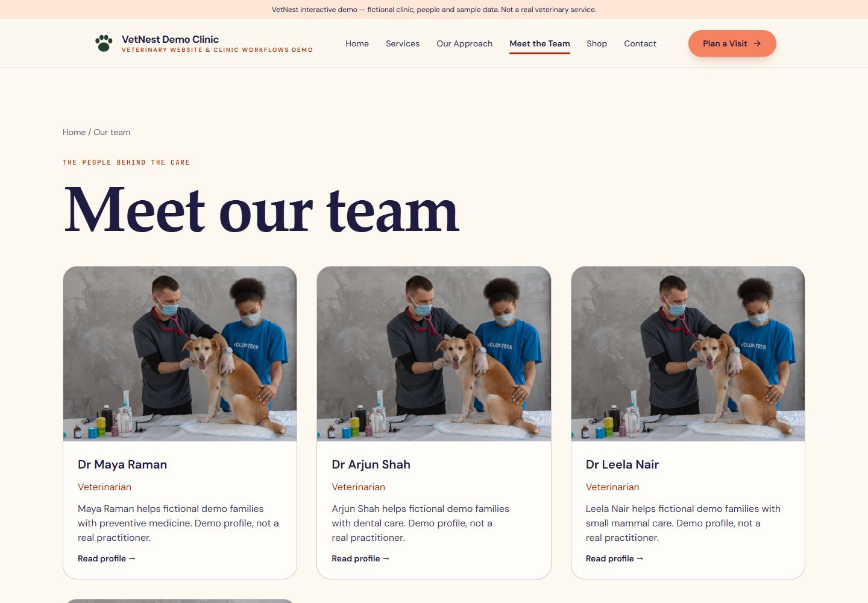Screen dimensions: 868x603
Task: Click the VetNest interactive demo banner notice
Action: tap(434, 10)
